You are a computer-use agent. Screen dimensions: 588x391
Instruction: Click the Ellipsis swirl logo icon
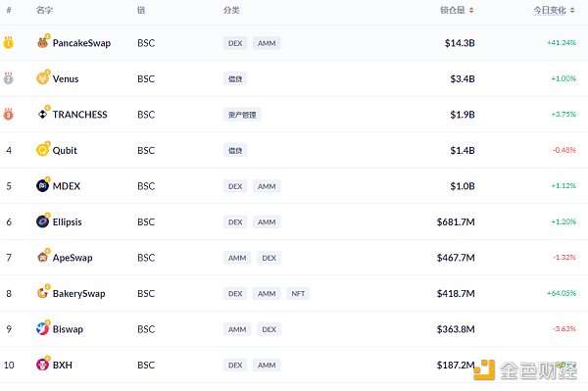(x=43, y=221)
